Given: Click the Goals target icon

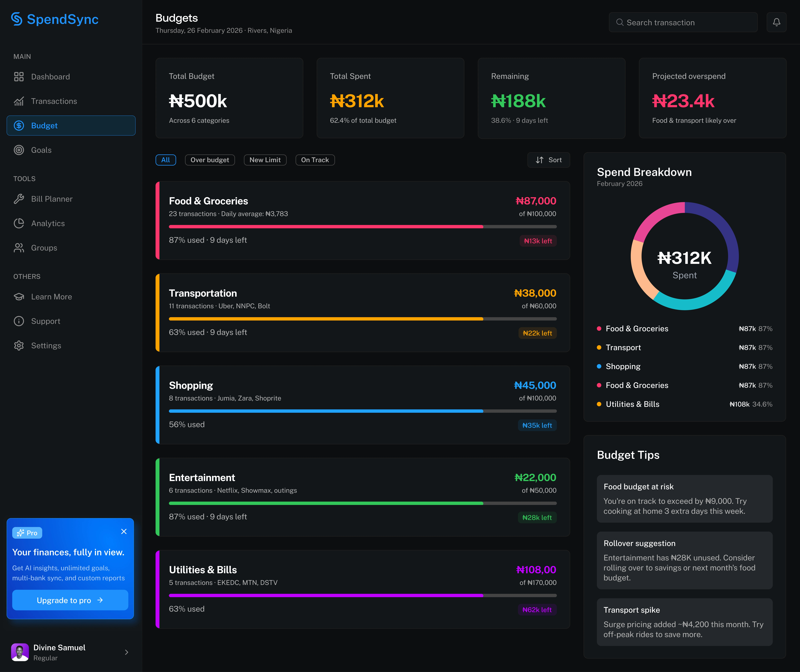Looking at the screenshot, I should coord(19,150).
